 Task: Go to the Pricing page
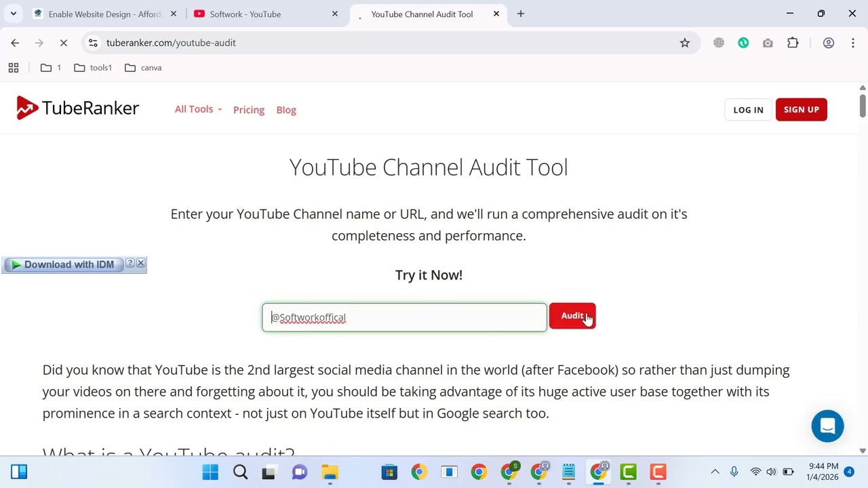[x=249, y=110]
